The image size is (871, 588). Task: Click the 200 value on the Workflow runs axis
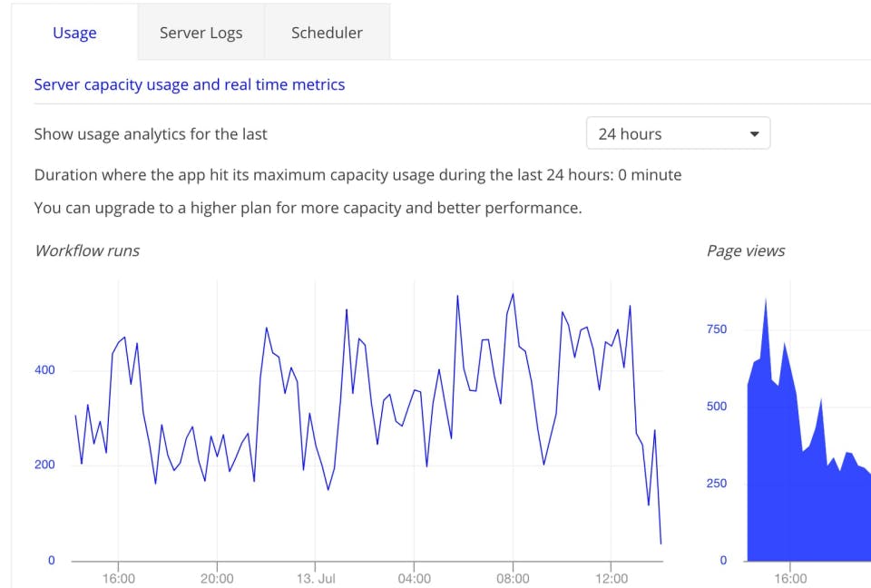(45, 465)
